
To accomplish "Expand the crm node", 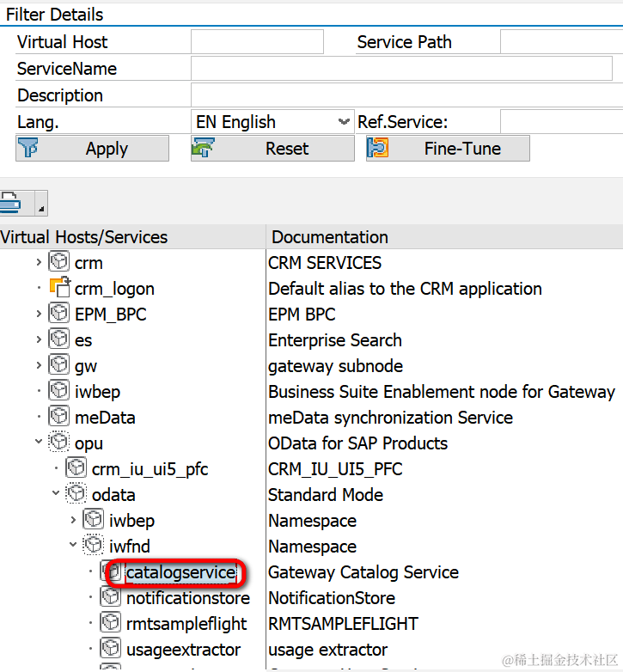I will click(x=39, y=262).
